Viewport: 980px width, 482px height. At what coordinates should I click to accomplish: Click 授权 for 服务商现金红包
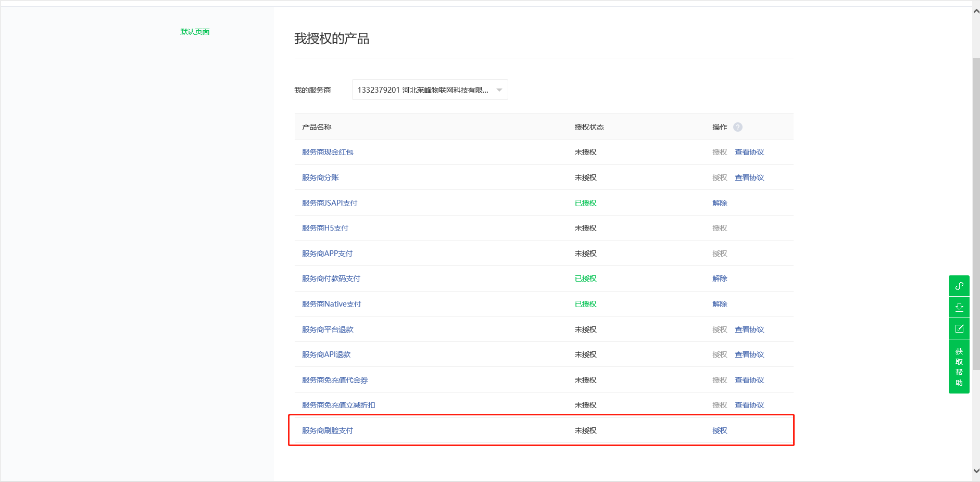coord(720,152)
